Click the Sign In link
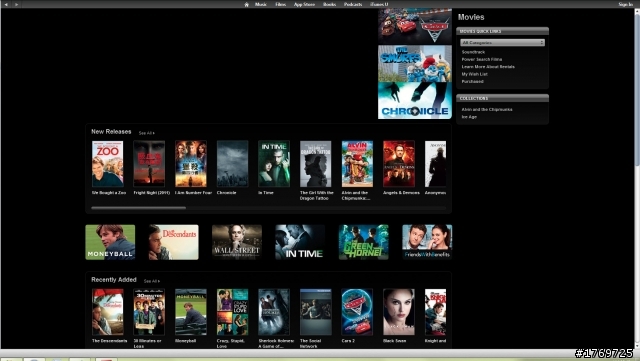640x361 pixels. click(626, 4)
